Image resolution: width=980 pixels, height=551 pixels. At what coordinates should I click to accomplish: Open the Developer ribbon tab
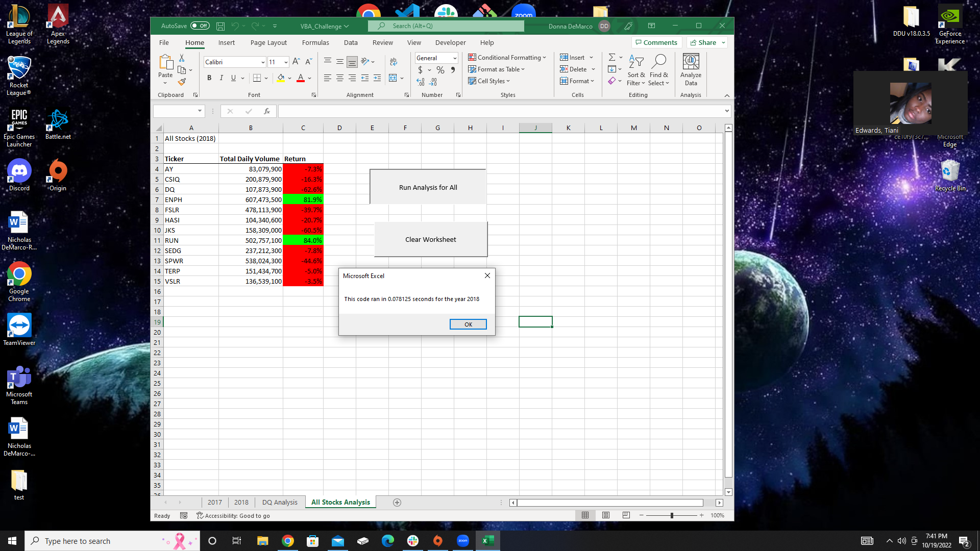coord(450,43)
